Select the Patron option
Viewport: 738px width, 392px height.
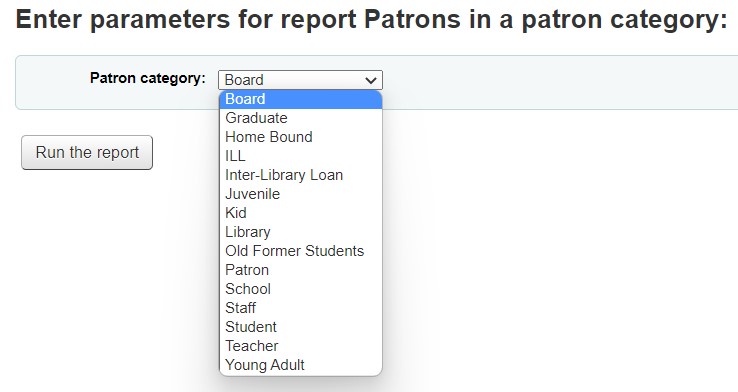(301, 270)
